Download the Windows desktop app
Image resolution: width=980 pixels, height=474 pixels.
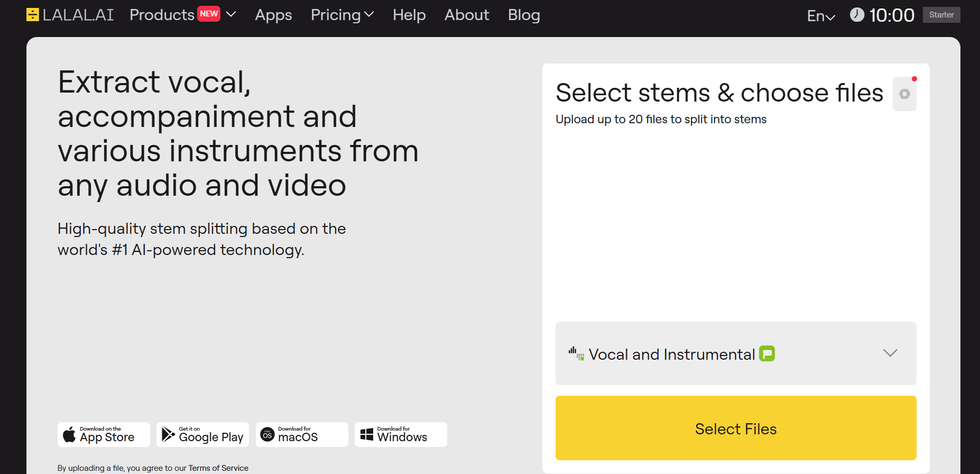point(401,434)
